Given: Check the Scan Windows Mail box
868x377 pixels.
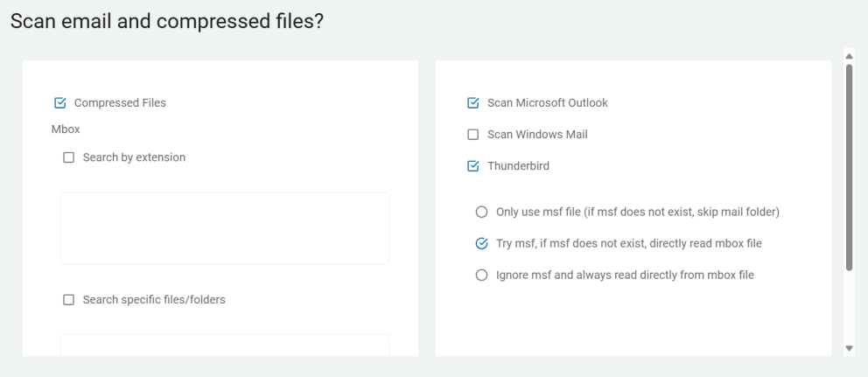Looking at the screenshot, I should pos(473,135).
